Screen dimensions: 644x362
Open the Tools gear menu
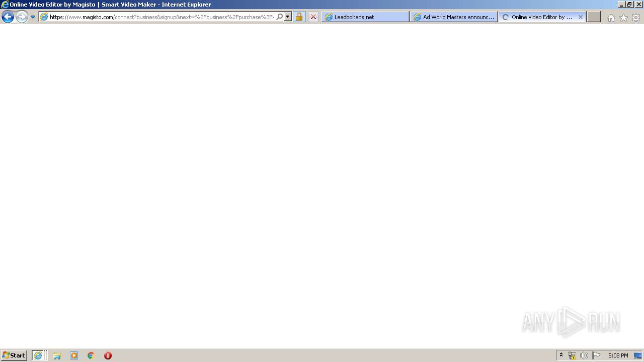(x=636, y=18)
